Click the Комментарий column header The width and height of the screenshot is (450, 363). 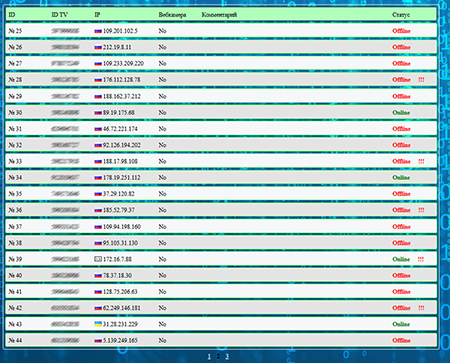coord(219,15)
